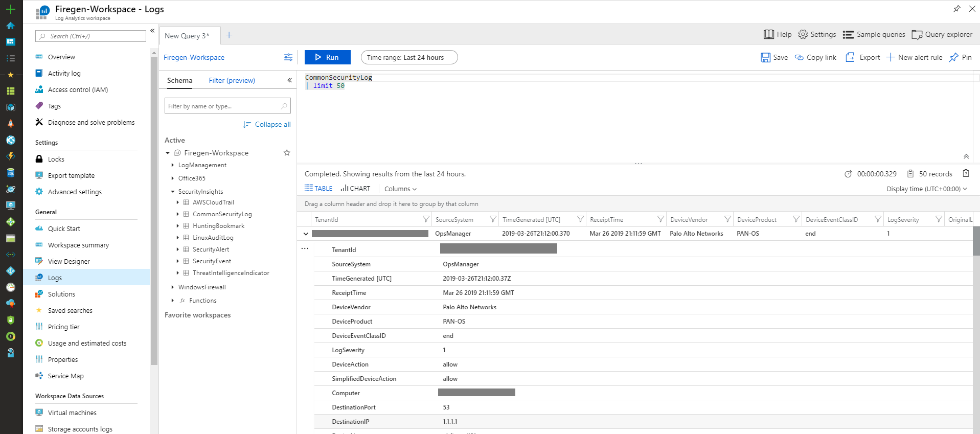Open Query explorer
Viewport: 980px width, 434px height.
942,34
